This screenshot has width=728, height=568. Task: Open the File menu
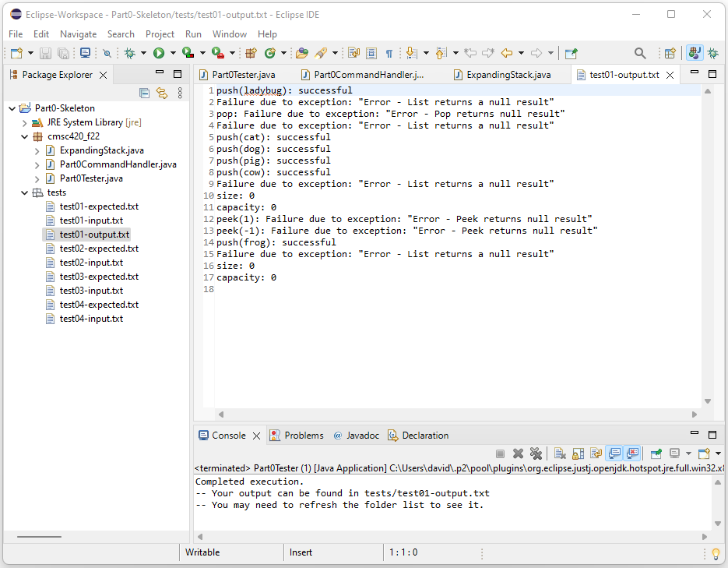(x=16, y=34)
